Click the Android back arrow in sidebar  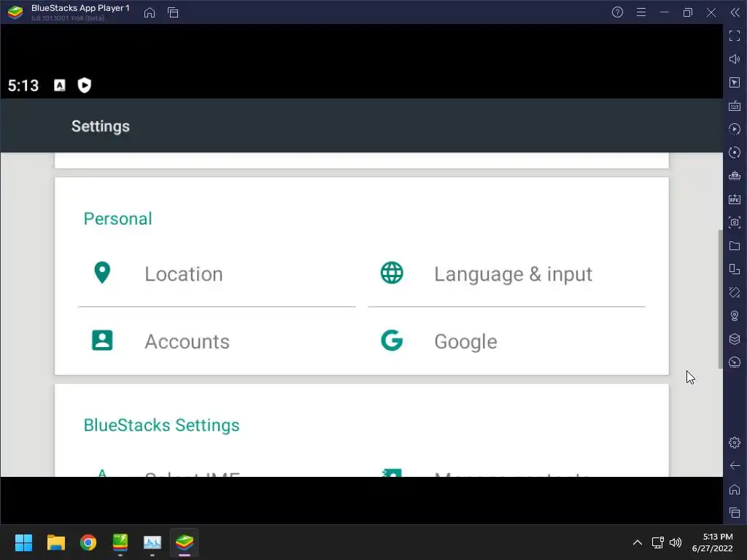click(735, 466)
